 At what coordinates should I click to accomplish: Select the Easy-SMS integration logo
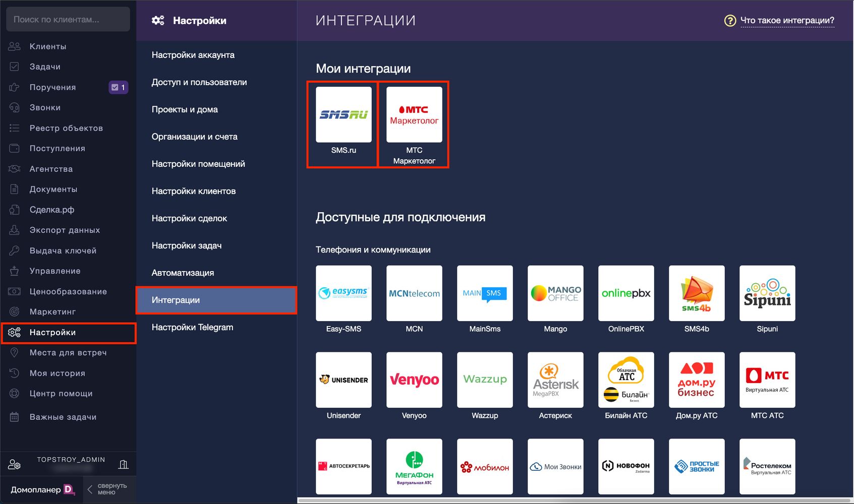[344, 293]
